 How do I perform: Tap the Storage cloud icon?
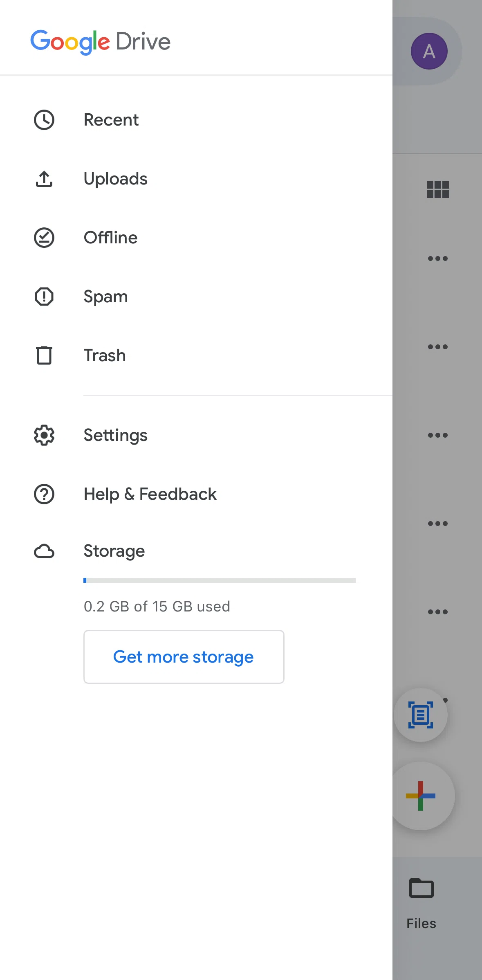click(x=44, y=551)
